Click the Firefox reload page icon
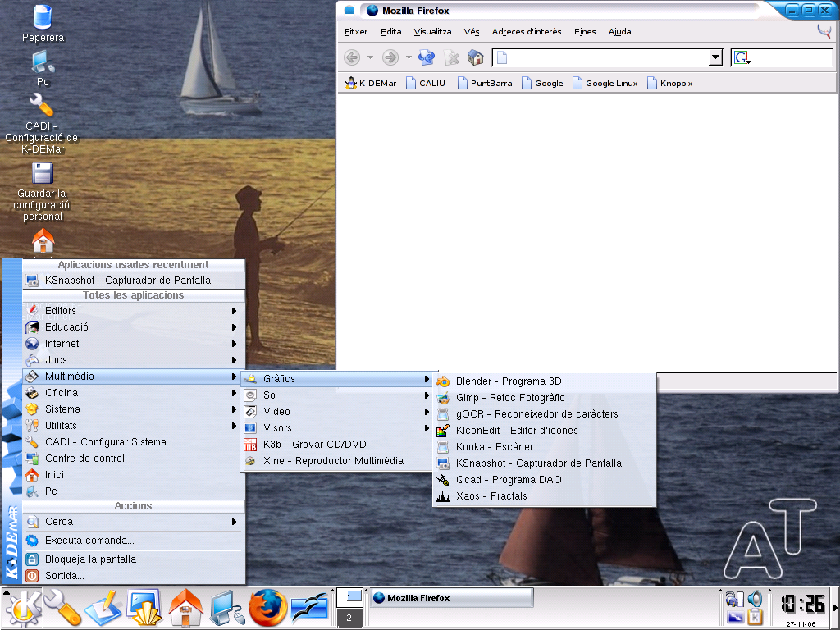Viewport: 840px width, 630px height. click(x=426, y=57)
